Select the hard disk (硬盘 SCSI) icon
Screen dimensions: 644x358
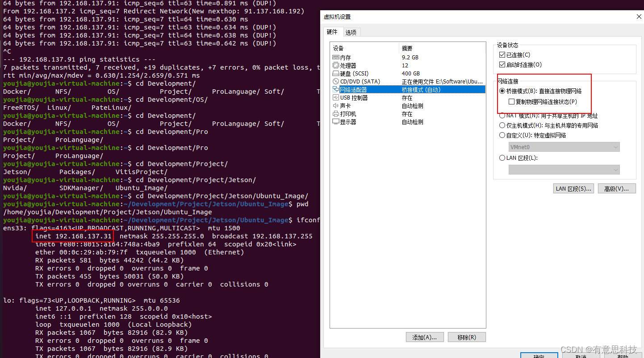[336, 74]
